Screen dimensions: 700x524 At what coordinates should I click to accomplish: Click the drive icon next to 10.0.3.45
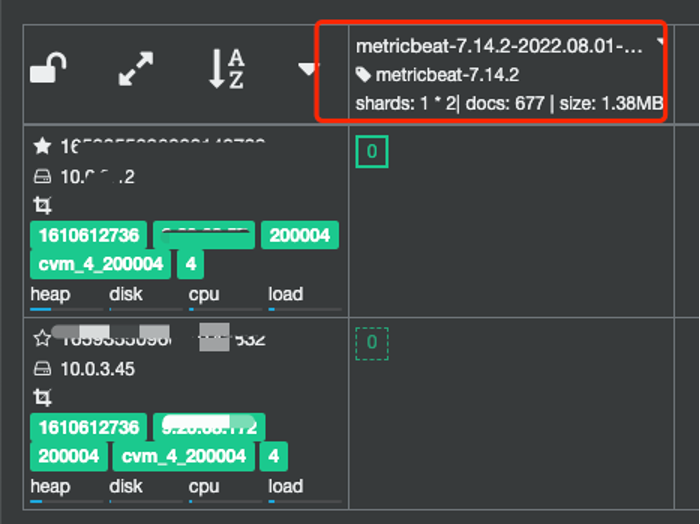(x=42, y=369)
